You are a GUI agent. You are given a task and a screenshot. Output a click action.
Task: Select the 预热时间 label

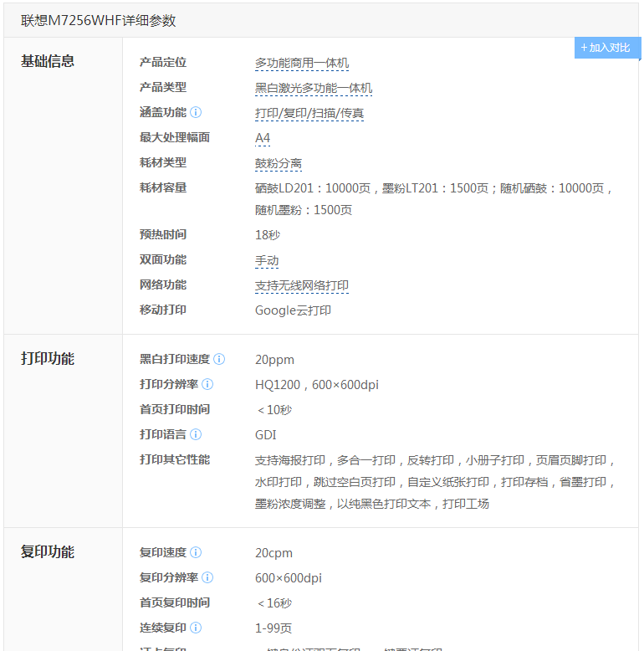163,234
